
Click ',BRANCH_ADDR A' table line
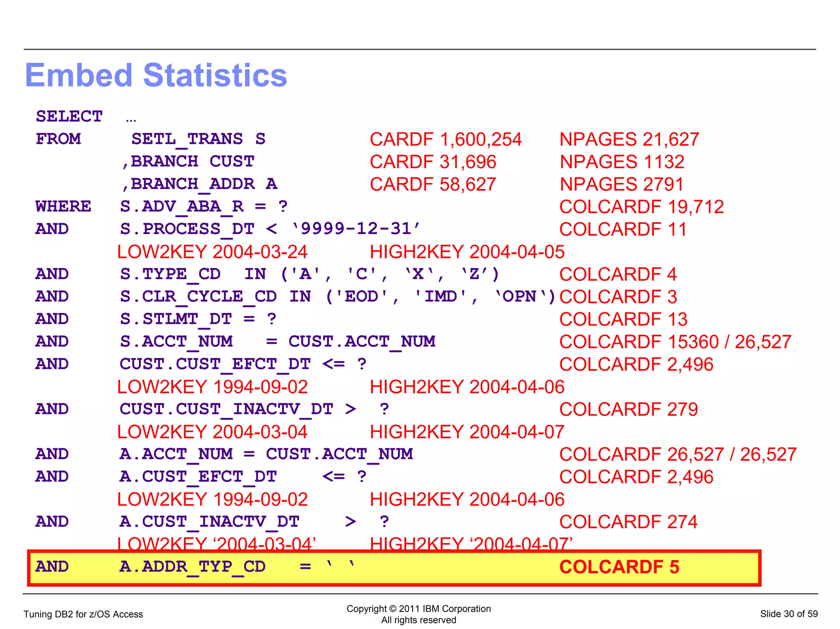tap(199, 185)
